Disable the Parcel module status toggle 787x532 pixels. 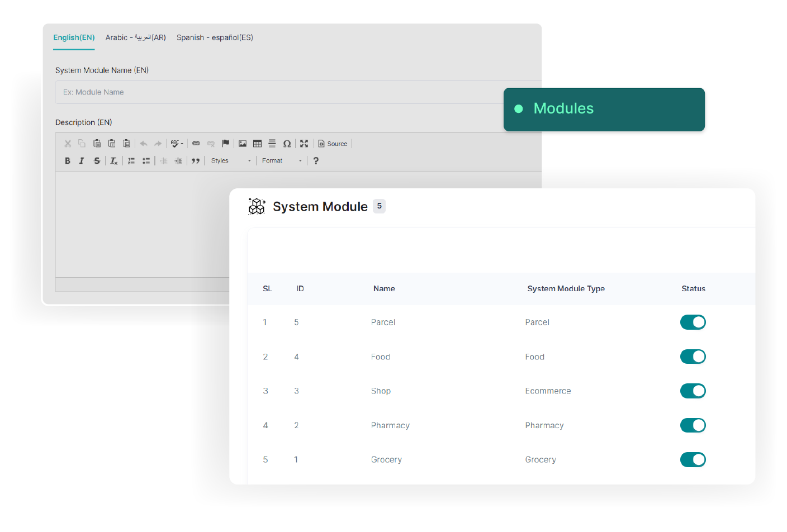pos(693,322)
